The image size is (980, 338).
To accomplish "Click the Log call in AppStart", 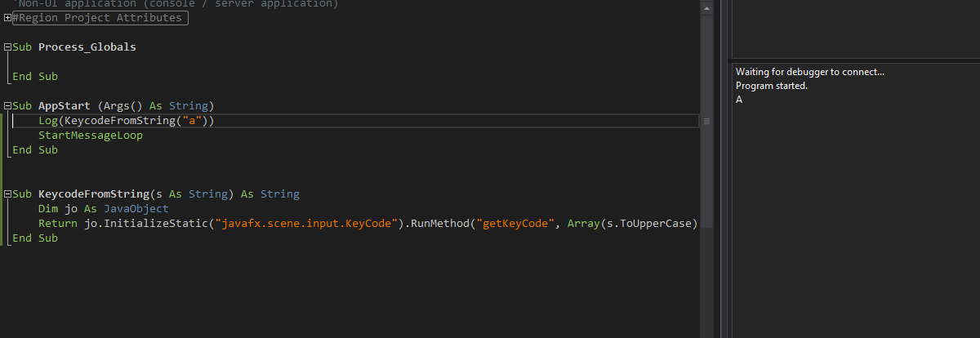I will coord(47,121).
